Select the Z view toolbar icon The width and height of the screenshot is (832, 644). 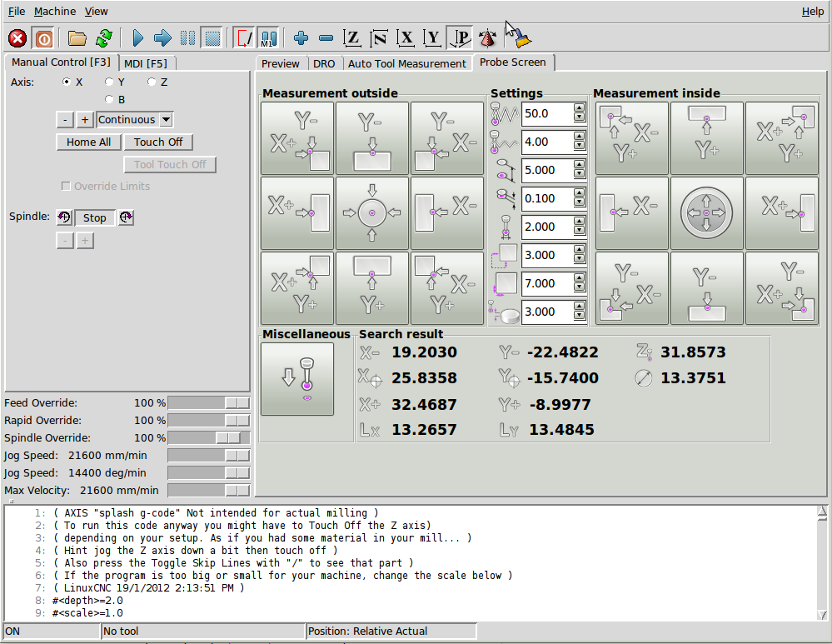(x=353, y=38)
